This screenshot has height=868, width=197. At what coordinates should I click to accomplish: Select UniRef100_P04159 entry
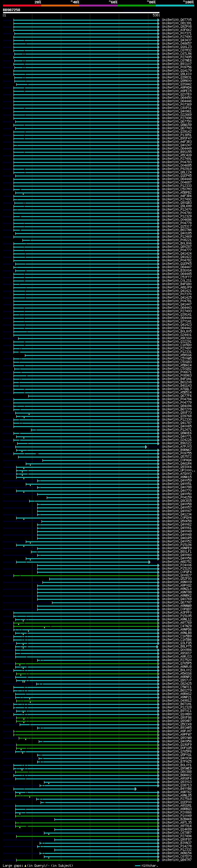click(176, 497)
